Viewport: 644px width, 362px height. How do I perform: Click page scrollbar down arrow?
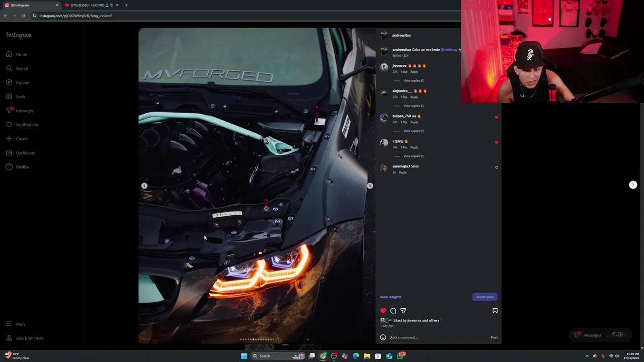click(641, 348)
